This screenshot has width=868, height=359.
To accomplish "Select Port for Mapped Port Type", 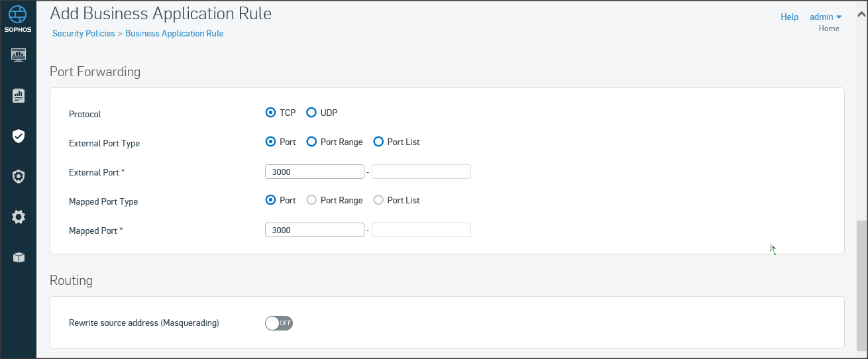I will tap(270, 200).
